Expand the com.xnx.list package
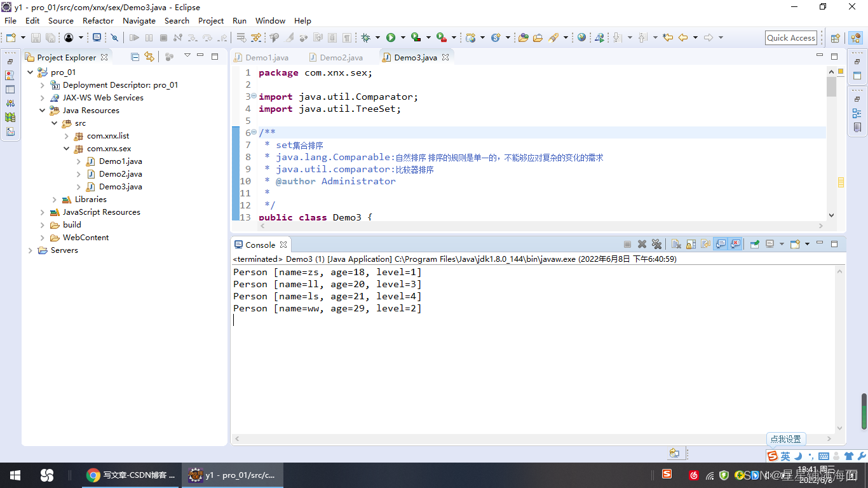The image size is (868, 488). point(67,136)
